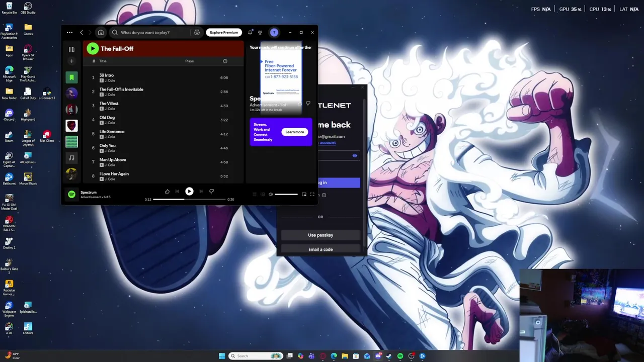Click Learn more on Spectrum ad
The image size is (644, 362).
[295, 132]
